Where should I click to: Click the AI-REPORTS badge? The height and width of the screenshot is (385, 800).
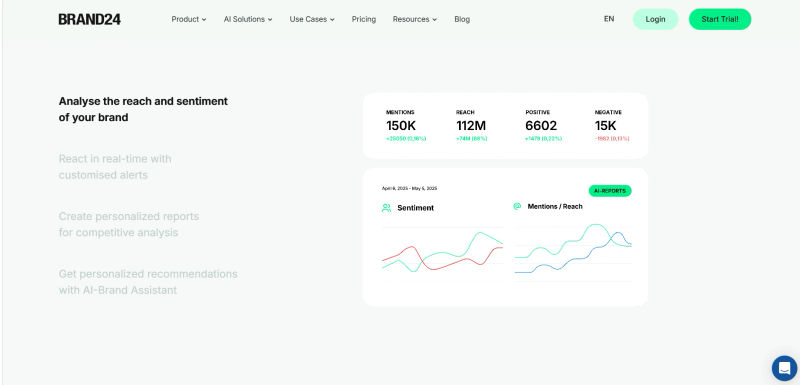coord(610,191)
